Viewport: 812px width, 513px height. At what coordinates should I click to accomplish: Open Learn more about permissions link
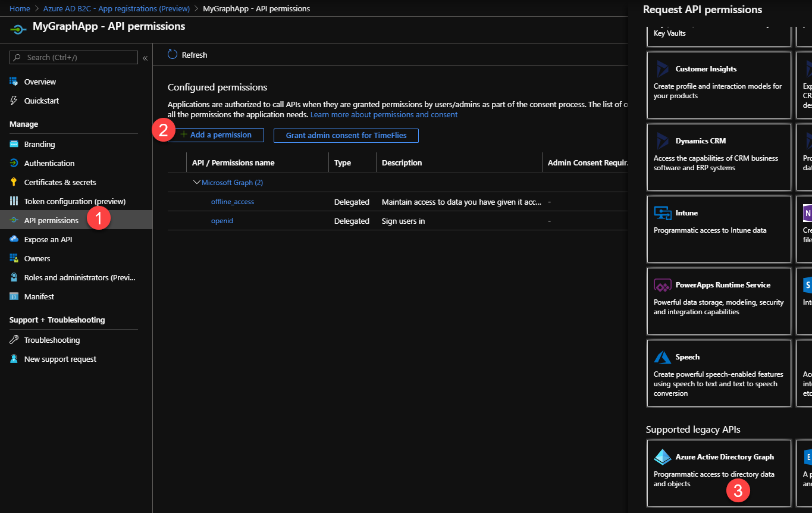[384, 114]
